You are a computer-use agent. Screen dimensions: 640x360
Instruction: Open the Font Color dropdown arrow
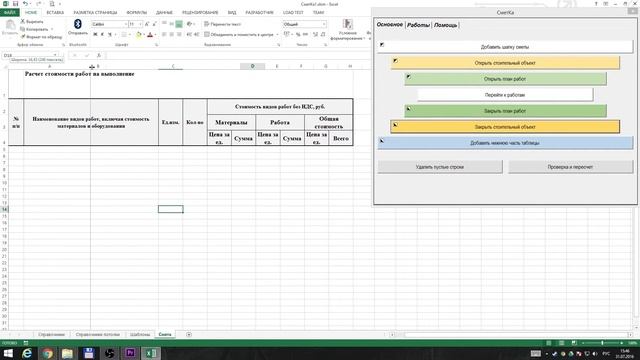(x=156, y=35)
